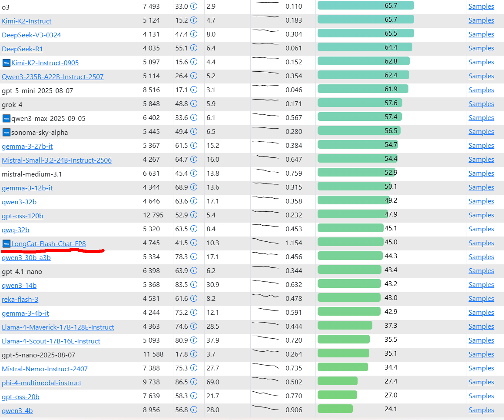Open the Mistral-Small-3.2-24B-Instruct-2506 link
The image size is (504, 420).
point(56,160)
